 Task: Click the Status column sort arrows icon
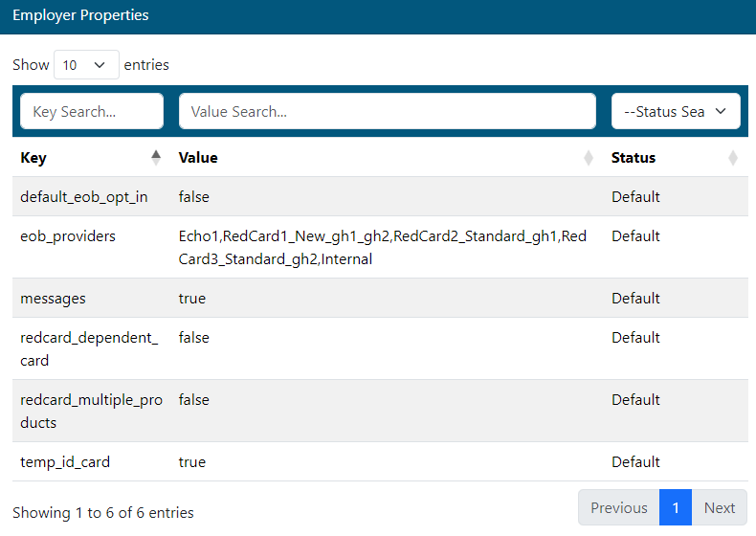coord(733,158)
